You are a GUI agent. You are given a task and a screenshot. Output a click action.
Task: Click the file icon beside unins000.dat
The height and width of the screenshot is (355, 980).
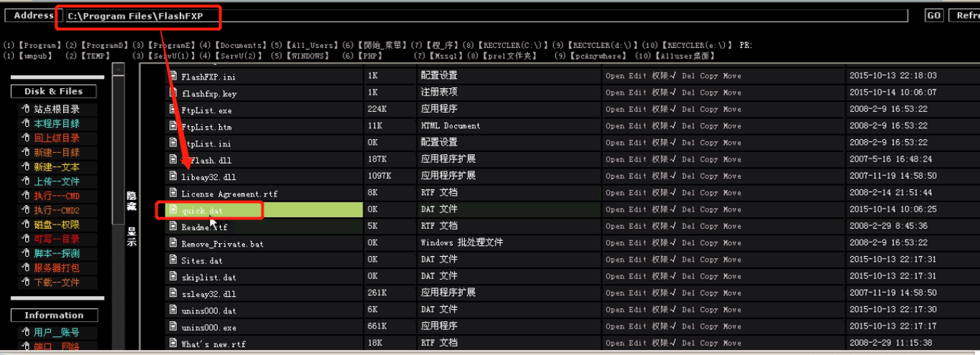tap(172, 310)
